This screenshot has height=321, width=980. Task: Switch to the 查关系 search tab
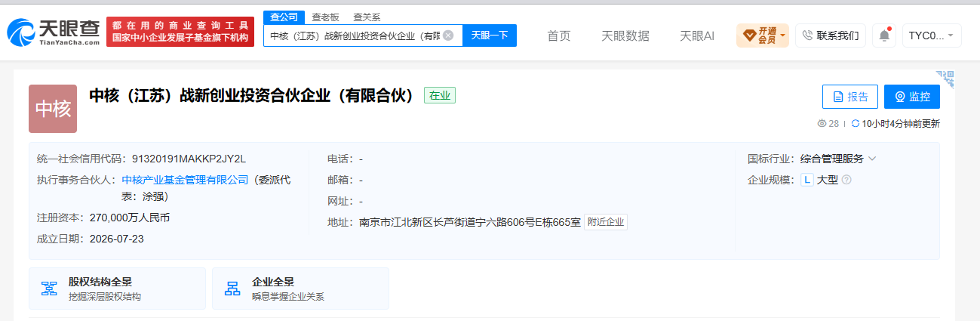click(366, 17)
